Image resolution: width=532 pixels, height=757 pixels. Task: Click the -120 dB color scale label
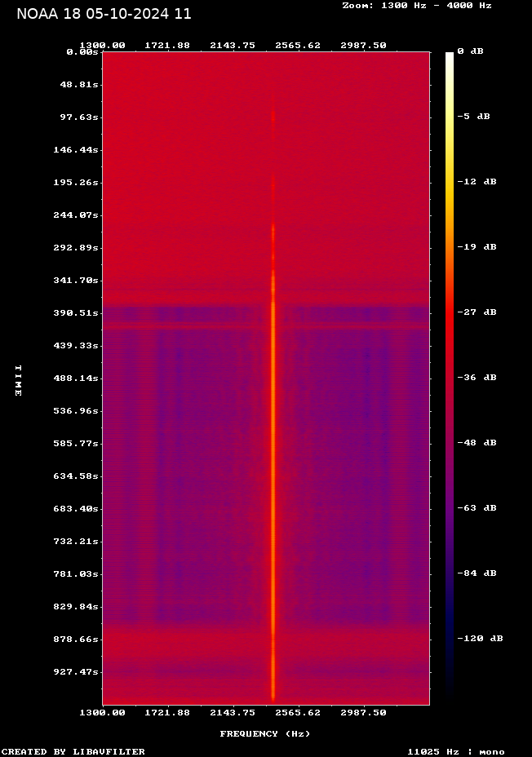click(480, 639)
